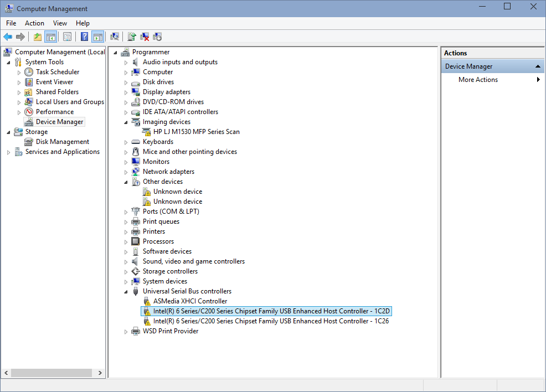The width and height of the screenshot is (546, 392).
Task: Click the Display adapters category icon
Action: point(136,92)
